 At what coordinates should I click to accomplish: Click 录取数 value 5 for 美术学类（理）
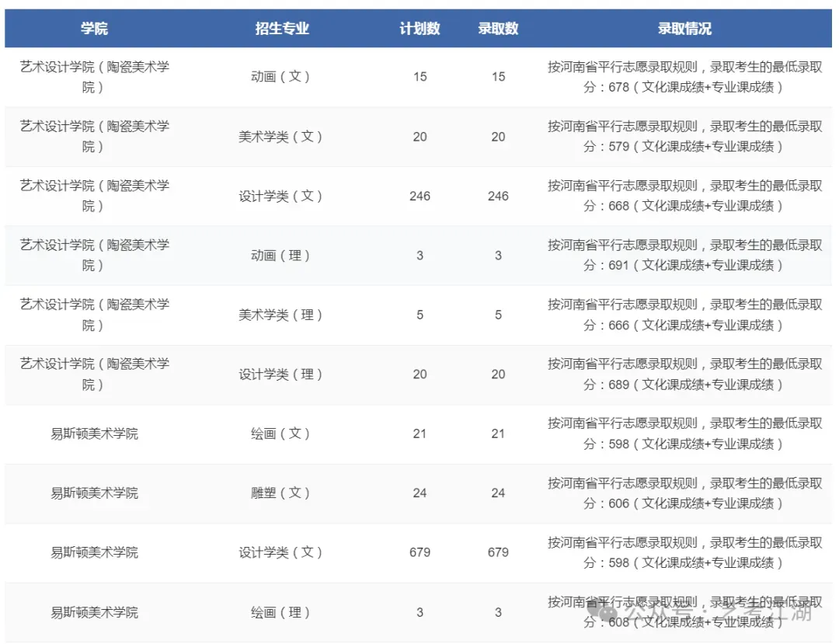click(x=498, y=315)
